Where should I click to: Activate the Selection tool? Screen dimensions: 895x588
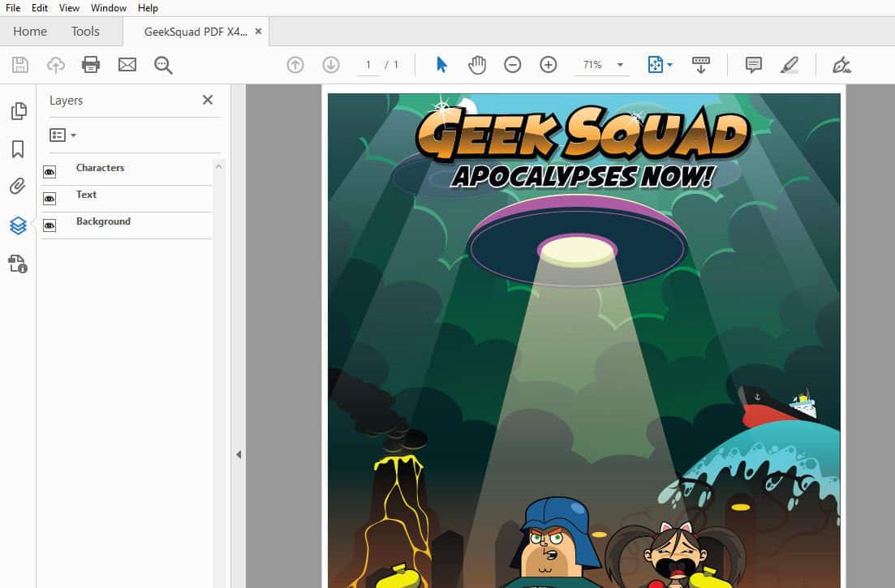pos(441,64)
